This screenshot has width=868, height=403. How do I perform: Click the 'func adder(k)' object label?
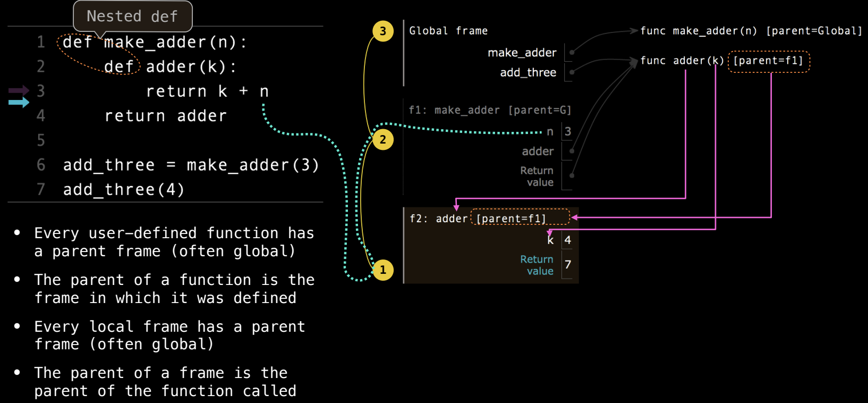click(x=682, y=61)
